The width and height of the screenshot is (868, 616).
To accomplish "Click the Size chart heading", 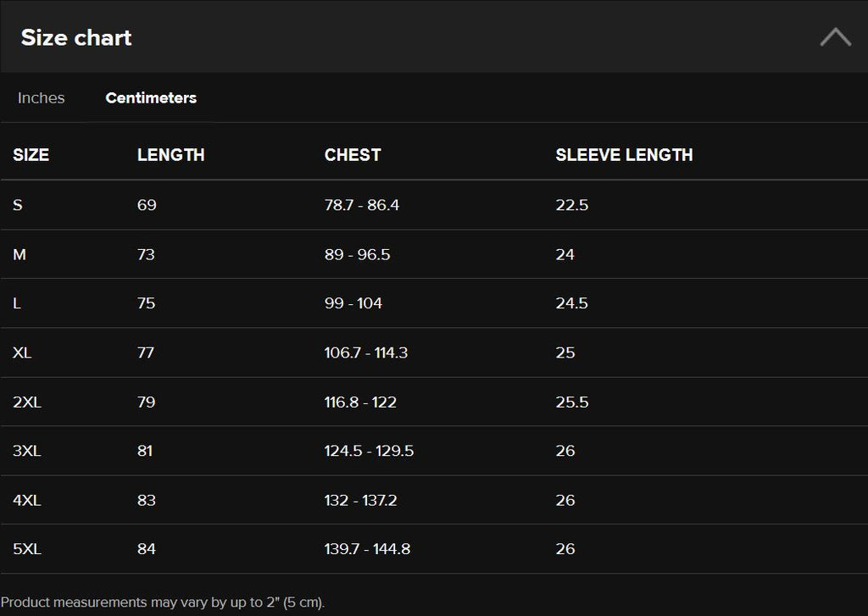I will pos(76,37).
